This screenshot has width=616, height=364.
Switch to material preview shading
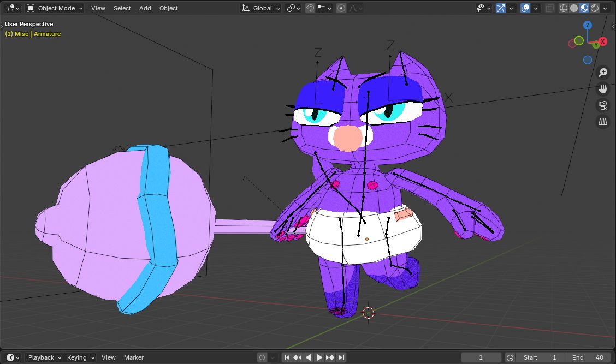[x=584, y=8]
